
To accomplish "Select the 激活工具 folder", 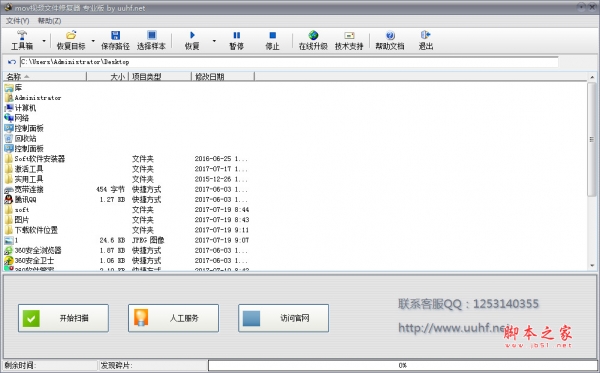I will [x=24, y=169].
